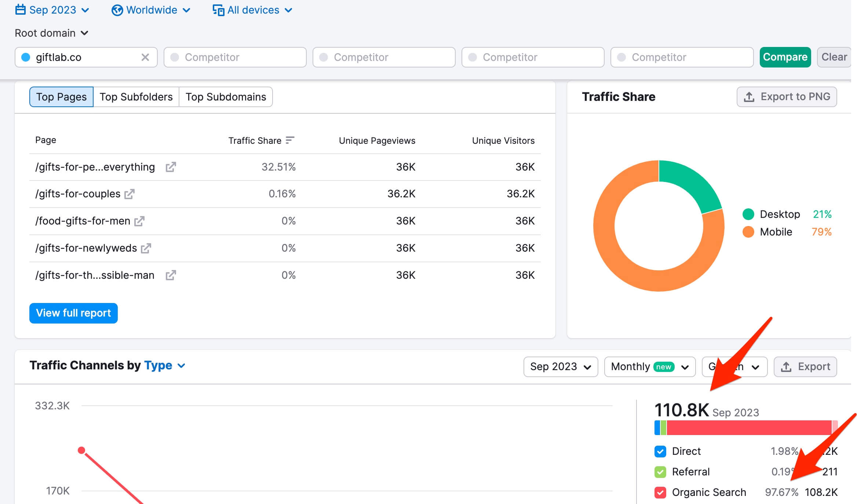Open the Monthly granularity dropdown
The width and height of the screenshot is (857, 504).
pyautogui.click(x=650, y=366)
